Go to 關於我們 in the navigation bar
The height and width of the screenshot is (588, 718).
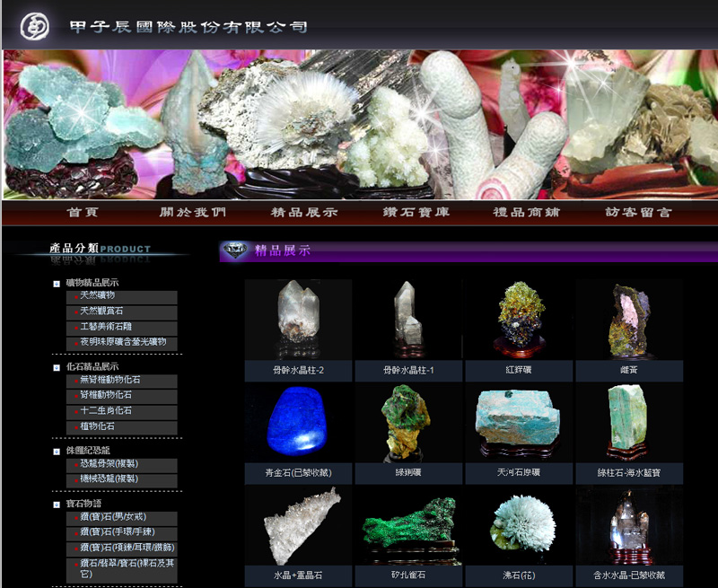tap(193, 213)
